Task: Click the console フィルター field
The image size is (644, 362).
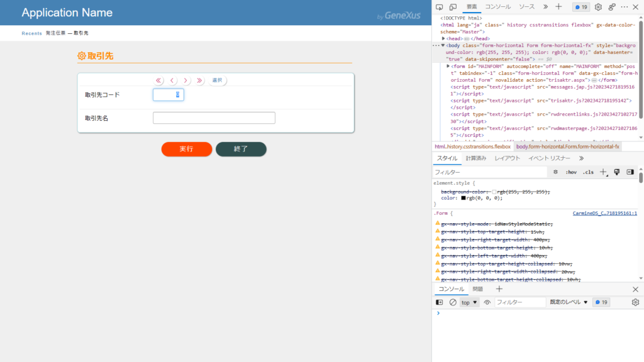Action: 520,302
